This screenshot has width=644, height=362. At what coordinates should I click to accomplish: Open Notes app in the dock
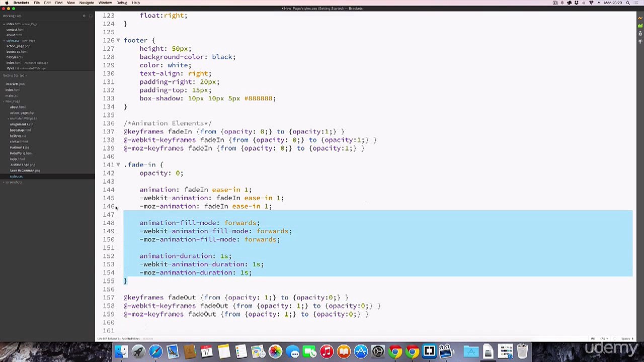click(x=224, y=351)
